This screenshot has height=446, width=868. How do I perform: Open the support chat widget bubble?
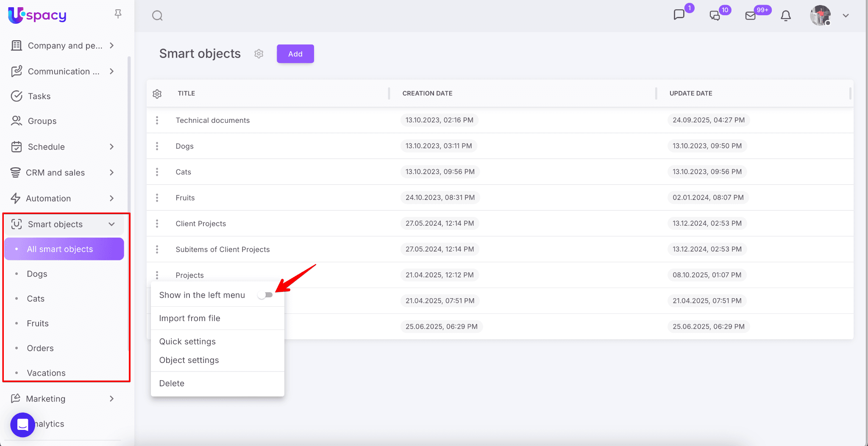pyautogui.click(x=22, y=424)
